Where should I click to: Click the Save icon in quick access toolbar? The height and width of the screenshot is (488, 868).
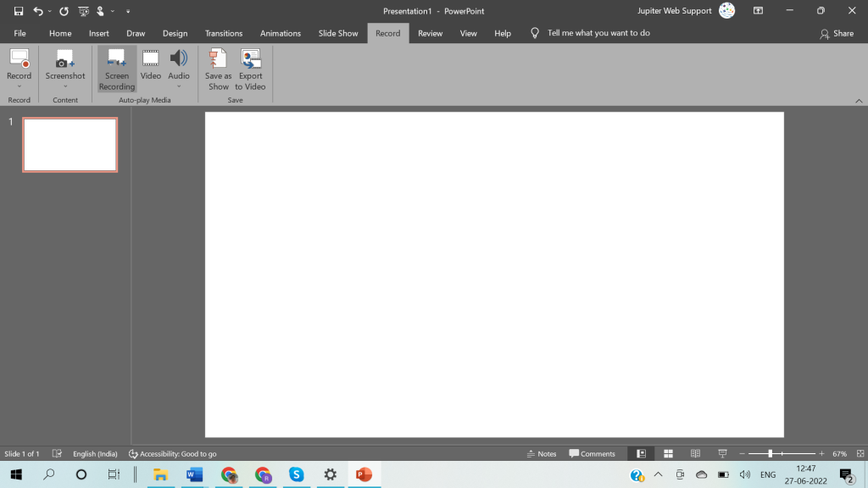[x=19, y=11]
